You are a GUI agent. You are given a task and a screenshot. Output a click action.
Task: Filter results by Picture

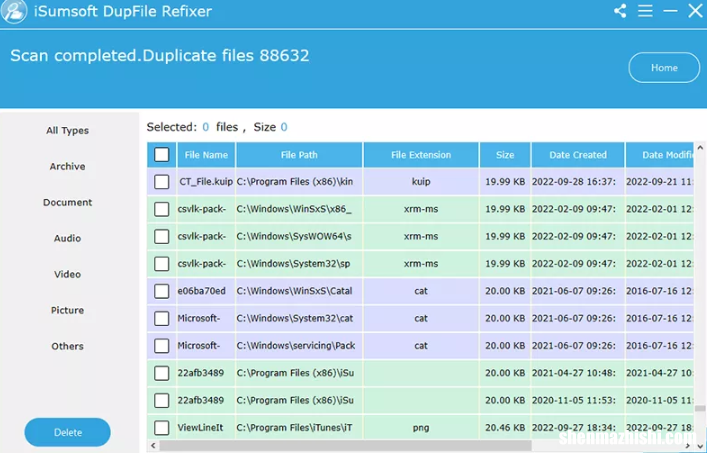pyautogui.click(x=68, y=310)
